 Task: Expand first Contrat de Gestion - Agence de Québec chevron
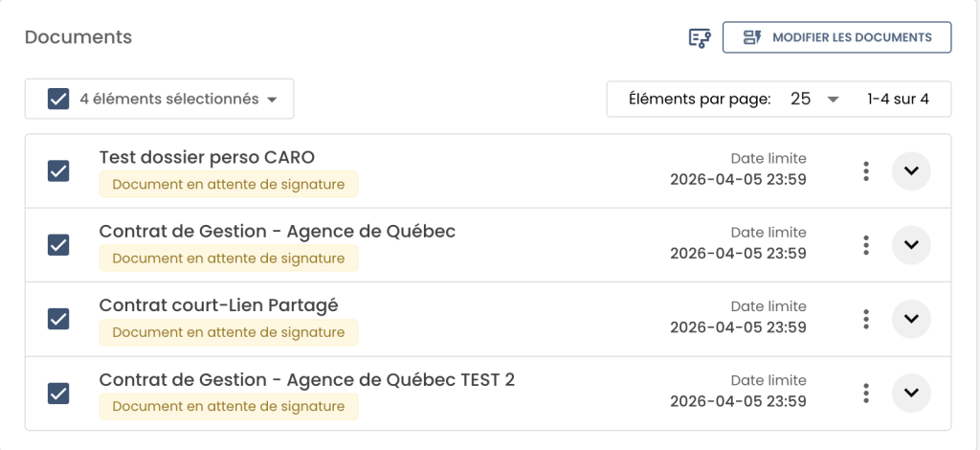click(x=911, y=245)
